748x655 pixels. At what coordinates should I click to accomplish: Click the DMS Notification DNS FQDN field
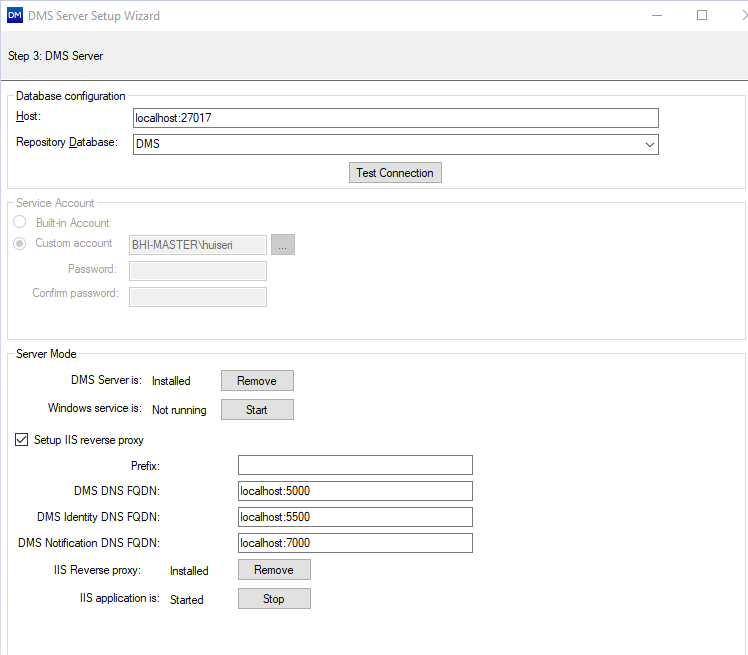(355, 543)
